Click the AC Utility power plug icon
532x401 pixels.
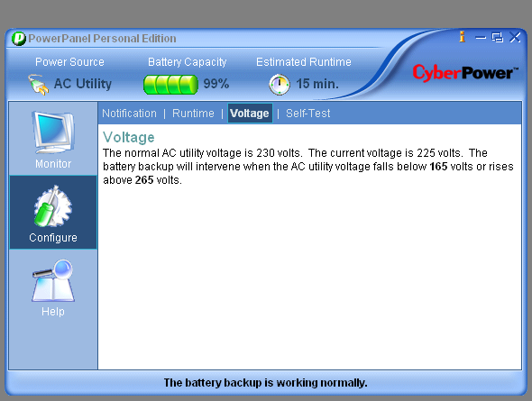pos(39,85)
